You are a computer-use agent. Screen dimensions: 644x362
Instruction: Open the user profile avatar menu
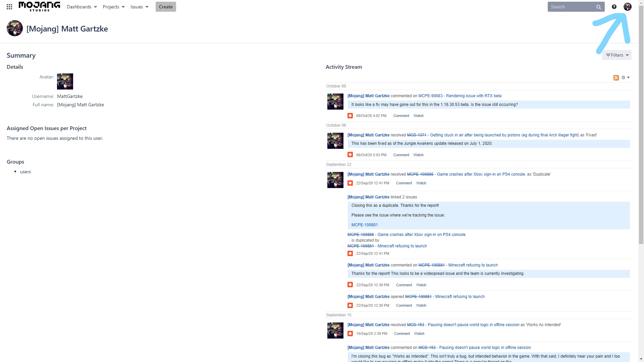pyautogui.click(x=628, y=7)
